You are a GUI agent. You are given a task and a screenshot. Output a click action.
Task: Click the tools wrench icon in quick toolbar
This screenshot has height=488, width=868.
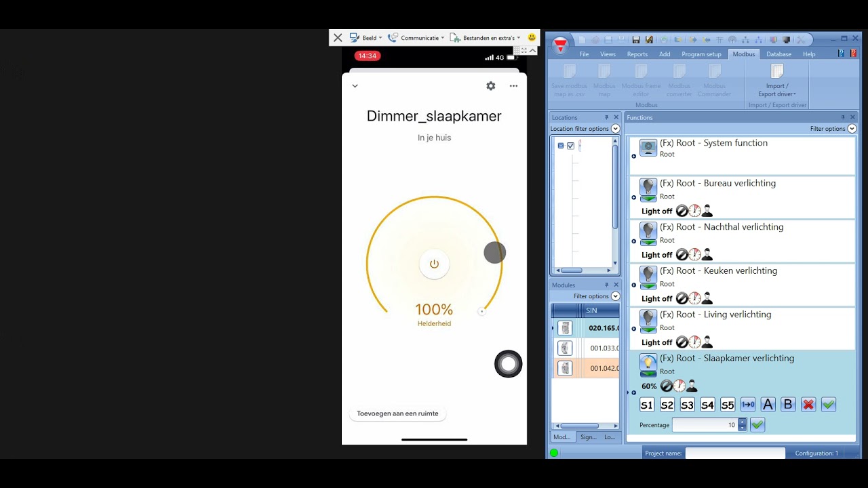(x=801, y=40)
